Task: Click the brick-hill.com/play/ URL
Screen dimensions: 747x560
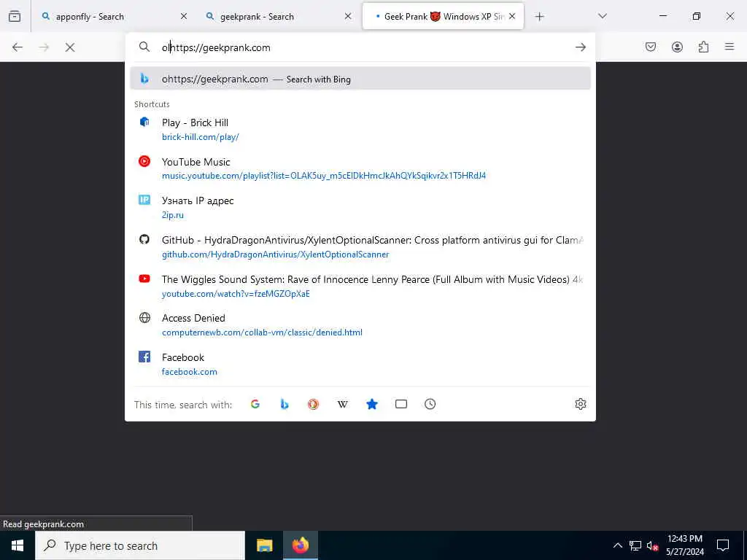Action: click(200, 137)
